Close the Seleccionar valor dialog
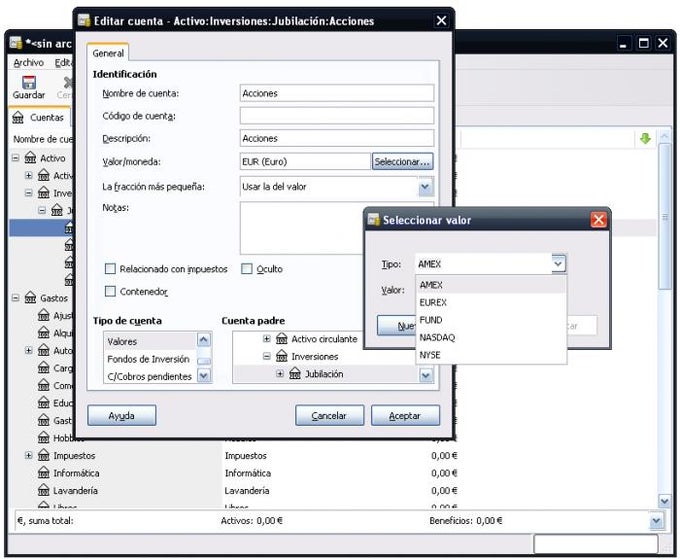This screenshot has height=559, width=680. click(598, 220)
